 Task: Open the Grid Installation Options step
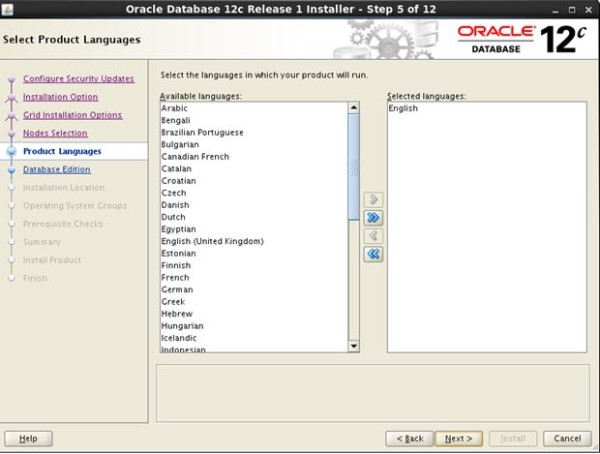click(x=73, y=115)
